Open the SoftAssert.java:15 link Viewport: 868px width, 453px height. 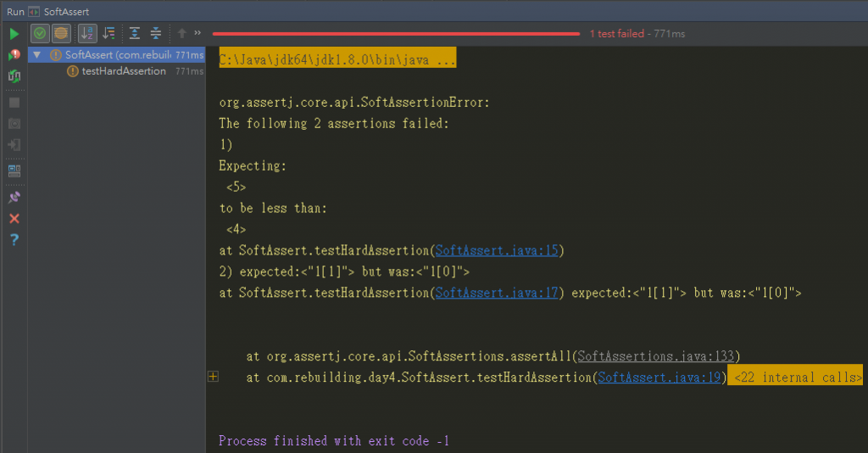(x=497, y=250)
